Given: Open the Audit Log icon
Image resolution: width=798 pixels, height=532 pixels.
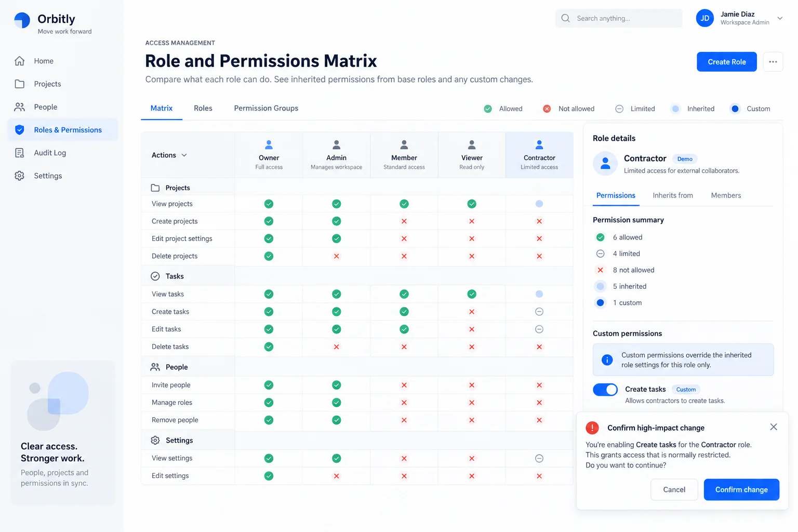Looking at the screenshot, I should pos(20,153).
